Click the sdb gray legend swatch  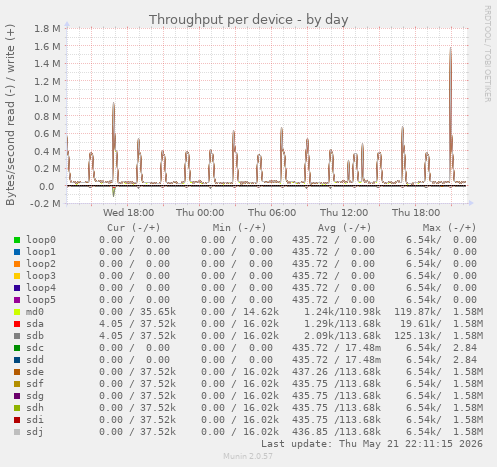(x=17, y=336)
